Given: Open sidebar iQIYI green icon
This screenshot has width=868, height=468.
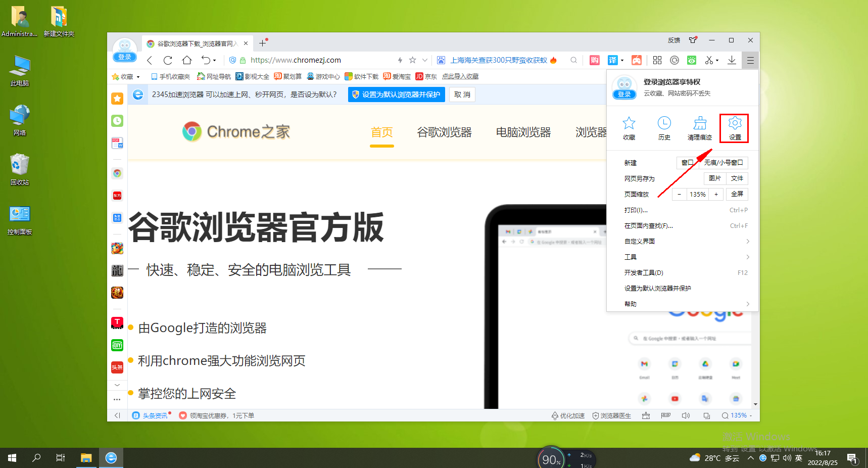Looking at the screenshot, I should click(x=117, y=345).
